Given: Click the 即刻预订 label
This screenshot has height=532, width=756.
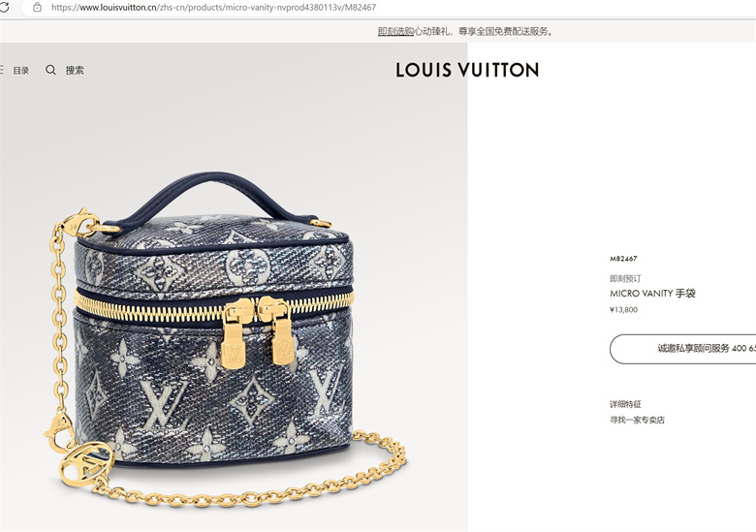Looking at the screenshot, I should pyautogui.click(x=625, y=278).
